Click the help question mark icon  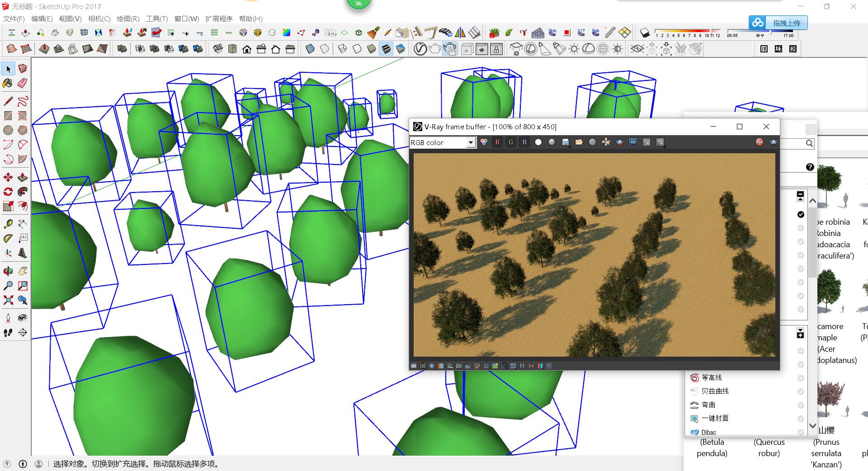point(810,167)
